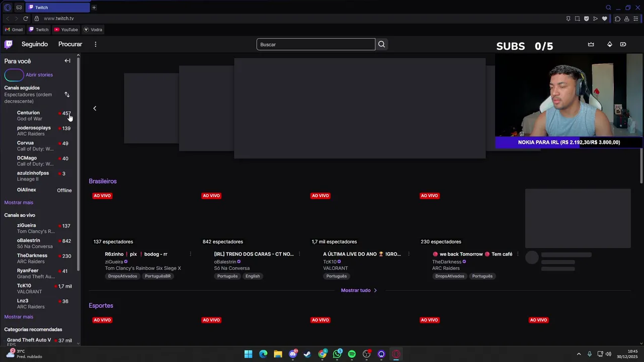Open options for A ÚLTIMA LIVE DO ANO
The width and height of the screenshot is (644, 362).
pyautogui.click(x=409, y=254)
